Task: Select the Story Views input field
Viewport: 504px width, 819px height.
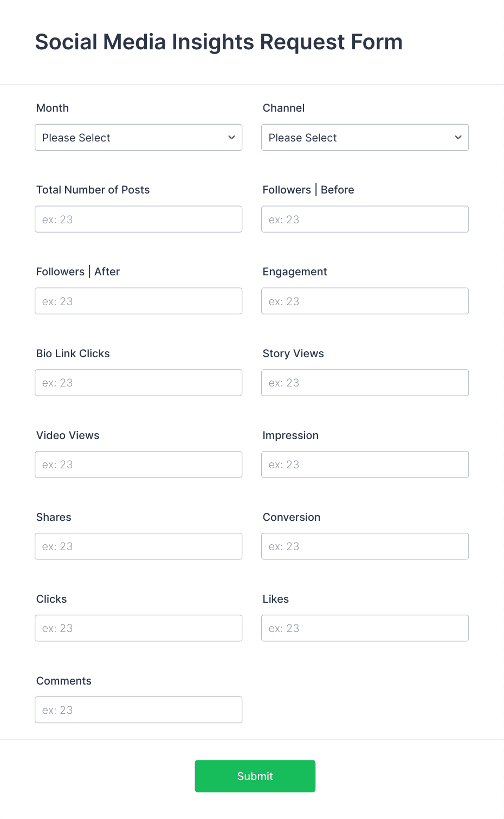Action: [365, 383]
